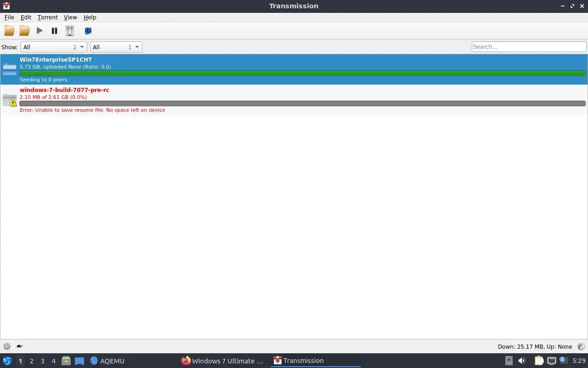The width and height of the screenshot is (588, 368).
Task: Open torrent properties blue icon
Action: click(88, 31)
